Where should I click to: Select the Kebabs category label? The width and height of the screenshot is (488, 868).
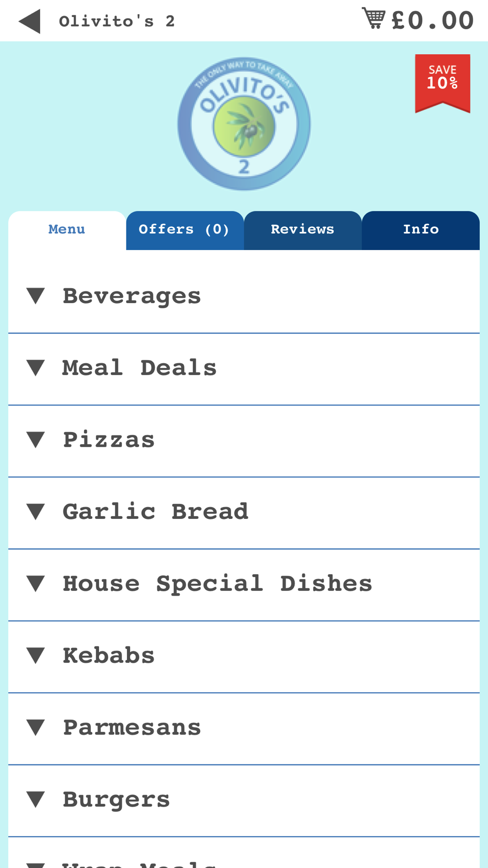109,655
